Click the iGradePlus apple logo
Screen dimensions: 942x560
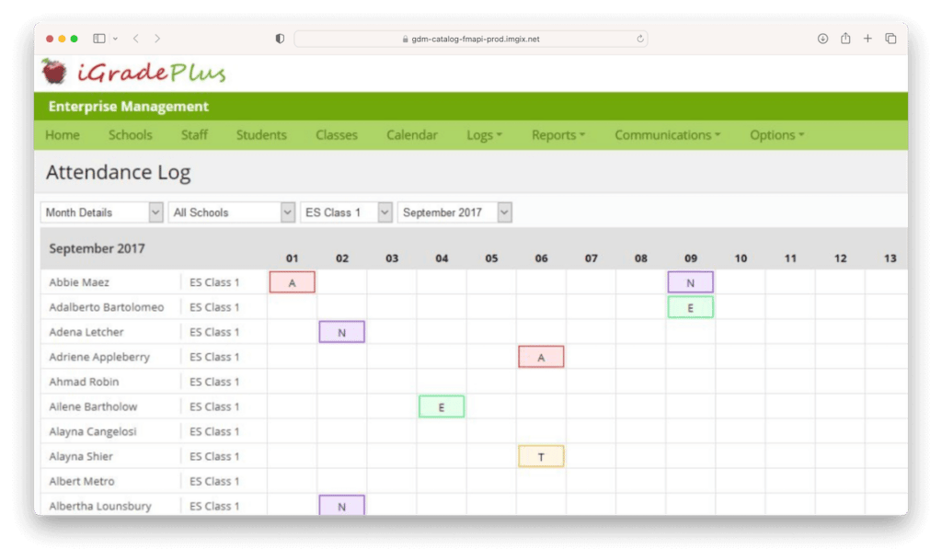[x=54, y=72]
